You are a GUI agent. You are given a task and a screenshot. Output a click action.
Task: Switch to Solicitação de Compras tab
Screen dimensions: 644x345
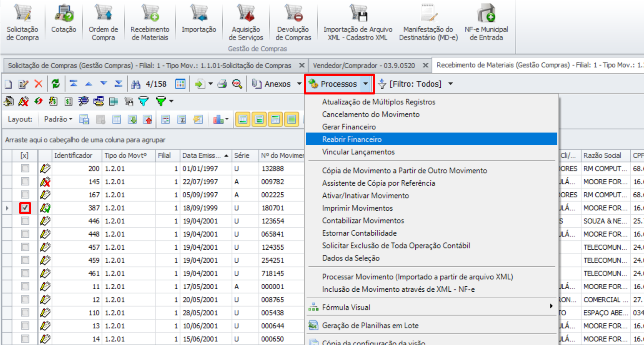click(150, 66)
